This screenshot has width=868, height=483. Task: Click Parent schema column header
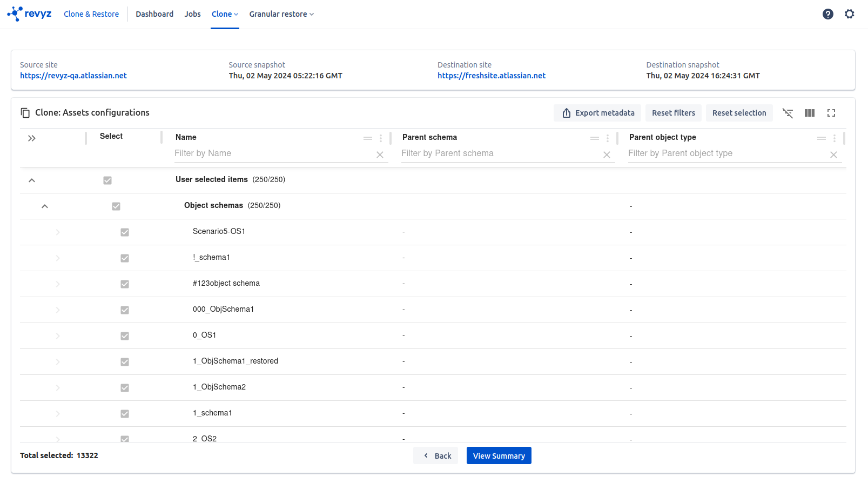click(429, 137)
